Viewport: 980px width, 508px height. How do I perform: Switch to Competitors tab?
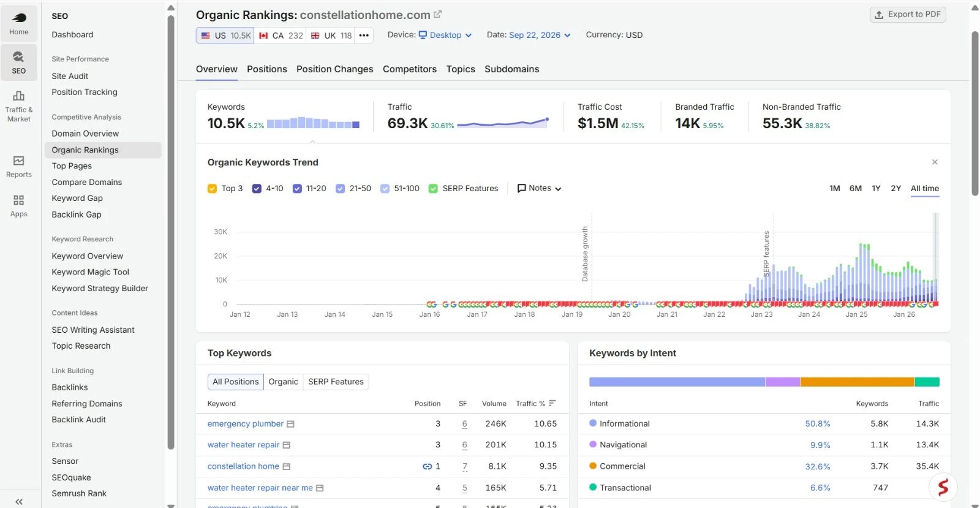click(x=410, y=69)
